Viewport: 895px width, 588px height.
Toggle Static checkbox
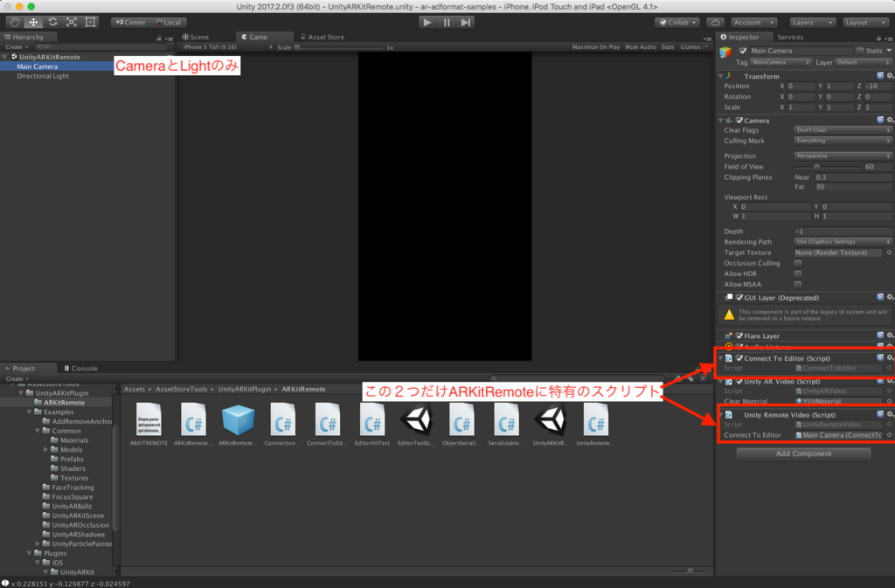pos(860,51)
